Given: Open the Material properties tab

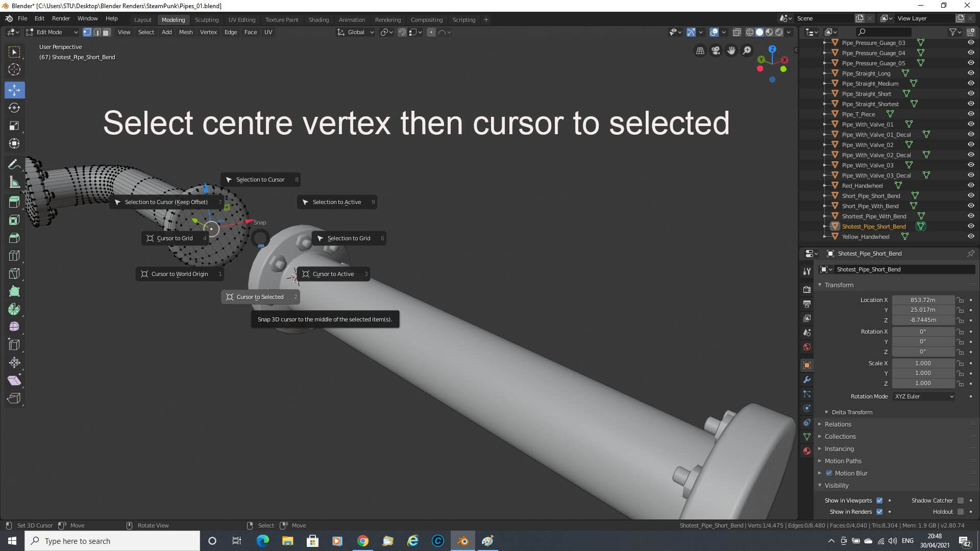Looking at the screenshot, I should pyautogui.click(x=807, y=451).
